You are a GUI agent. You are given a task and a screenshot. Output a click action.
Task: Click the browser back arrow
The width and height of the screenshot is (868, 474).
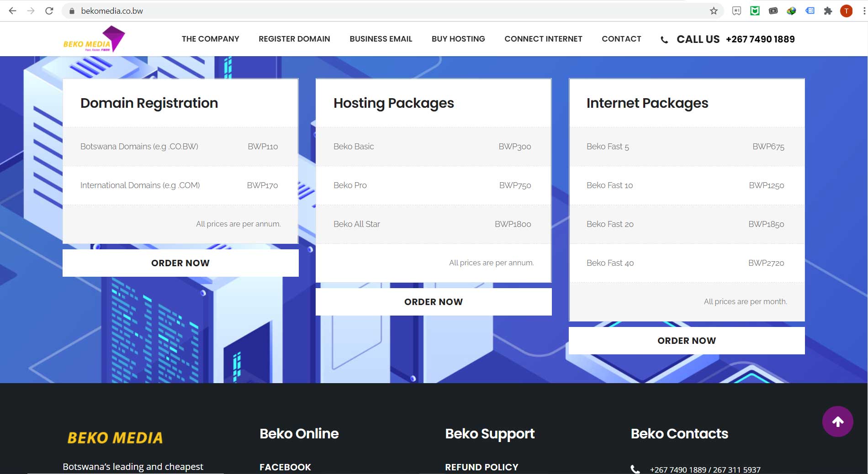[x=12, y=11]
